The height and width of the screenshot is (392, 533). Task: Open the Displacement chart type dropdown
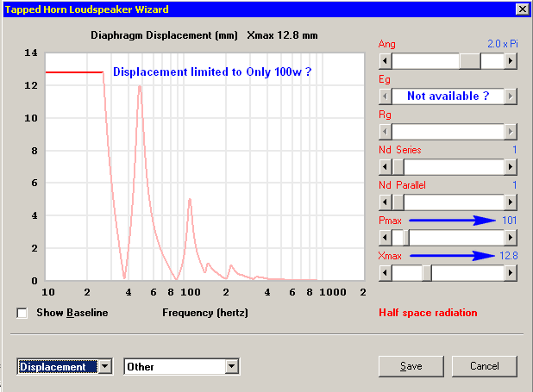click(105, 366)
